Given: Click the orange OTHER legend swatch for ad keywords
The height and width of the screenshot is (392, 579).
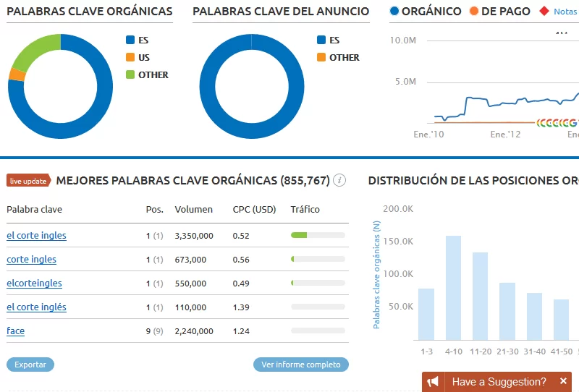Looking at the screenshot, I should [321, 57].
